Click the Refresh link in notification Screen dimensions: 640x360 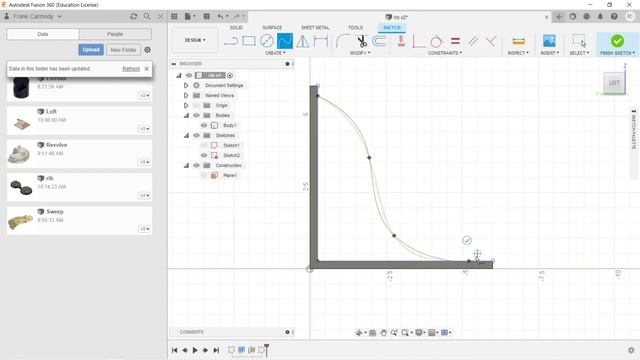pyautogui.click(x=131, y=69)
